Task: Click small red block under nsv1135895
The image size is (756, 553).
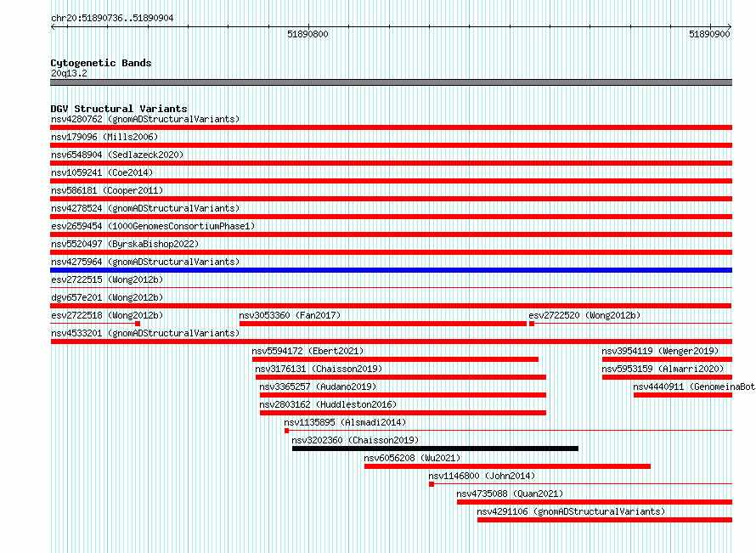Action: click(x=286, y=431)
